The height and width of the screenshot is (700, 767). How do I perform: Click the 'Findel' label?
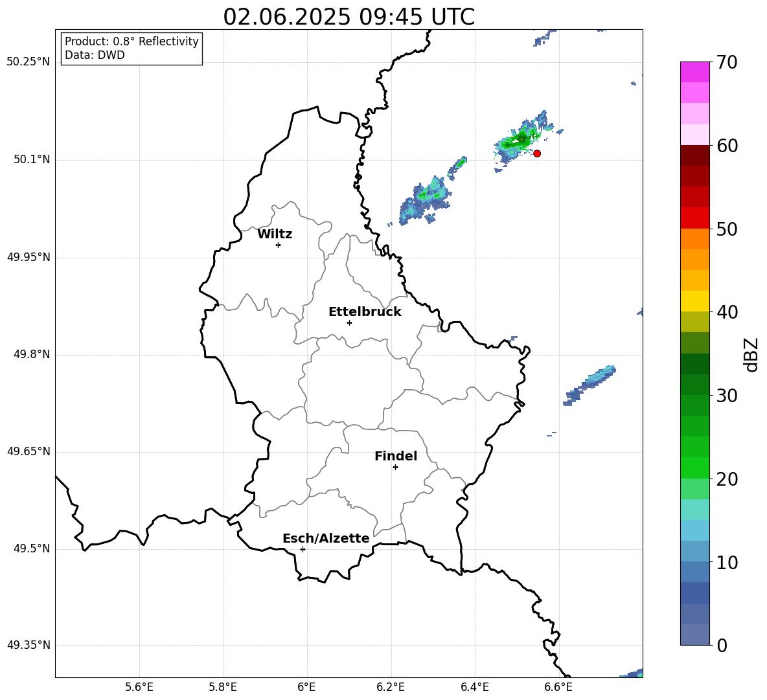(x=396, y=456)
